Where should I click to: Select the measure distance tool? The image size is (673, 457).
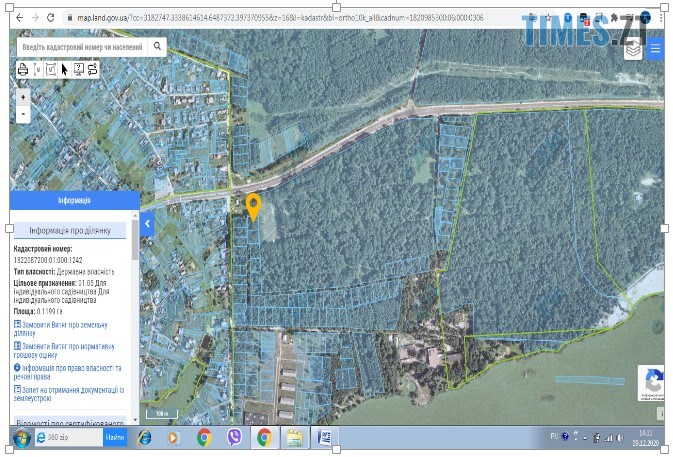click(37, 69)
